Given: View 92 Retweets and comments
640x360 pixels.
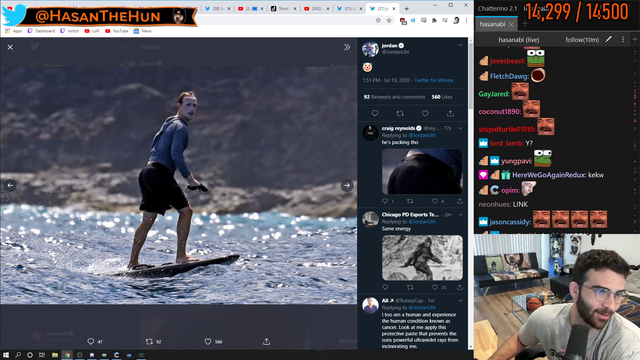Looking at the screenshot, I should (x=394, y=97).
